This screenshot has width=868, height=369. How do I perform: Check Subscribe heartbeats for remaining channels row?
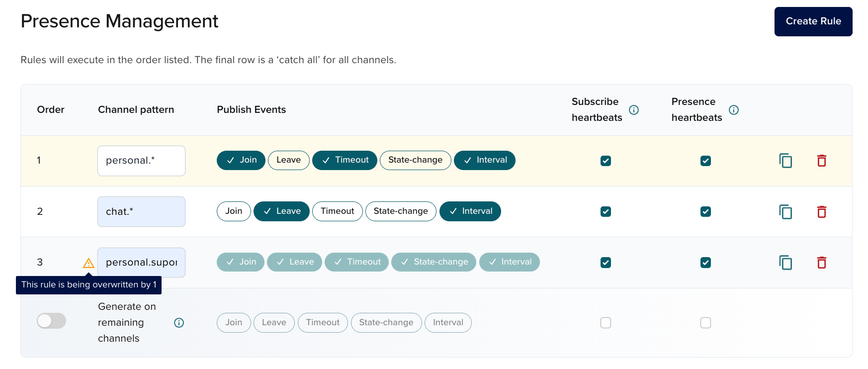606,323
